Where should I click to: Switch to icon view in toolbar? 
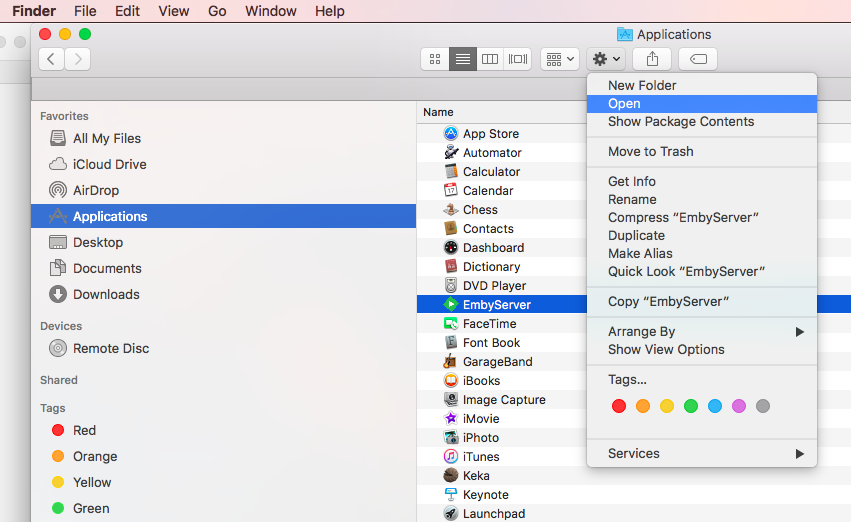pos(435,59)
